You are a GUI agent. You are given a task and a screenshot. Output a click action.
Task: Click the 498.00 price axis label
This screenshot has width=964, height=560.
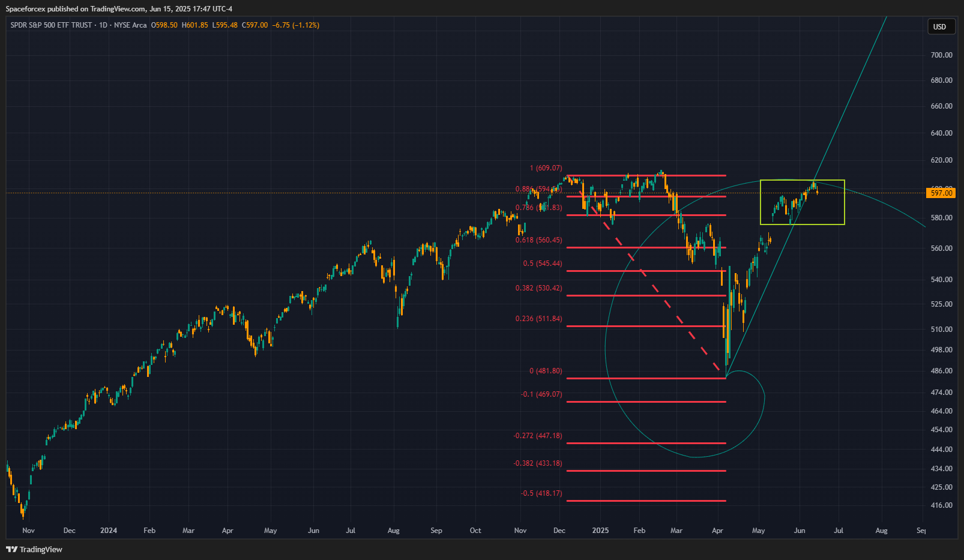941,349
